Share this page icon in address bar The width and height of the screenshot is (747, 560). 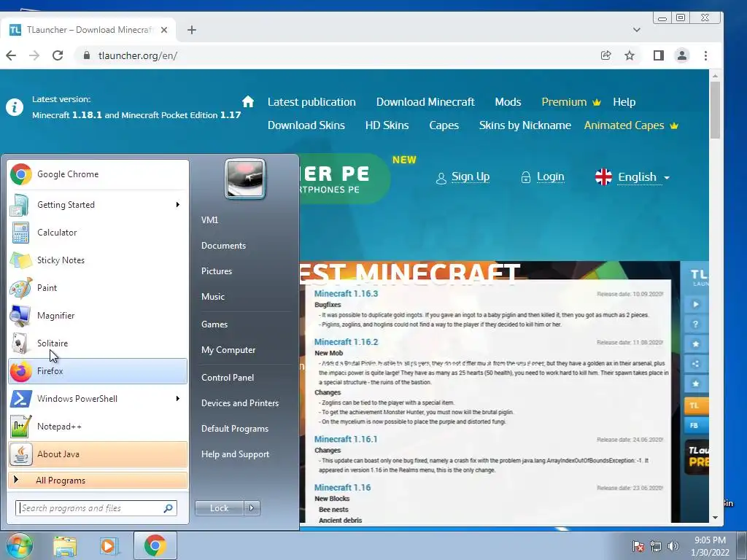point(605,55)
